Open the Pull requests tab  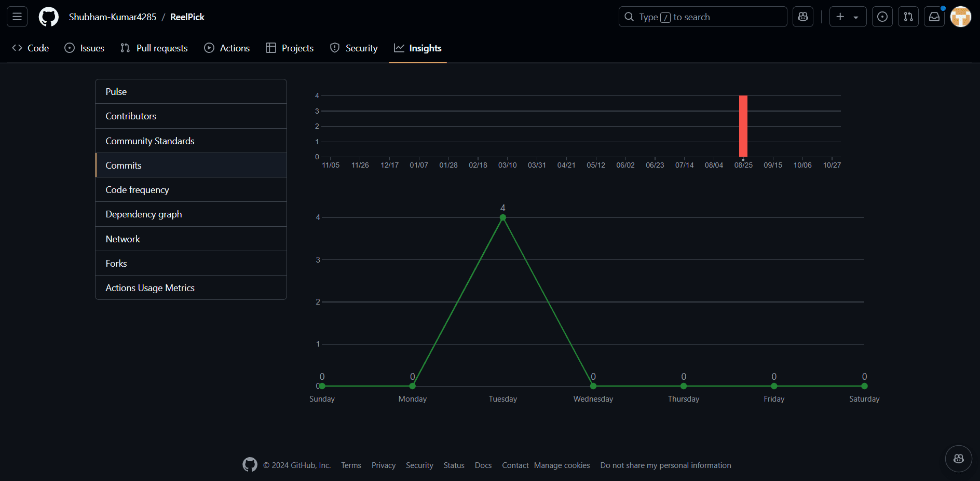click(x=154, y=48)
